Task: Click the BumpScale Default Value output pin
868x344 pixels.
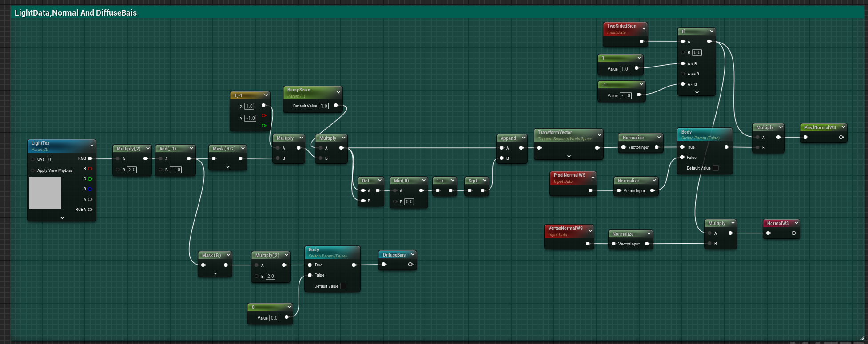Action: (336, 106)
